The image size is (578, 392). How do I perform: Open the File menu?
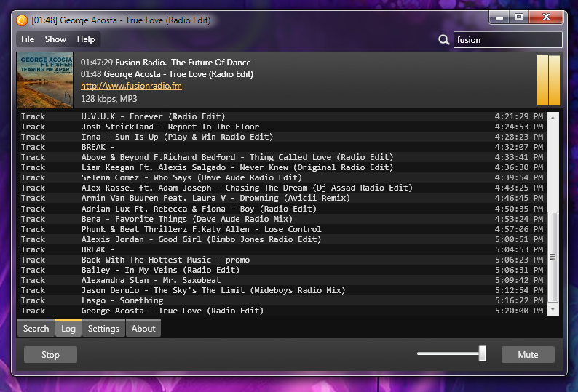coord(28,39)
